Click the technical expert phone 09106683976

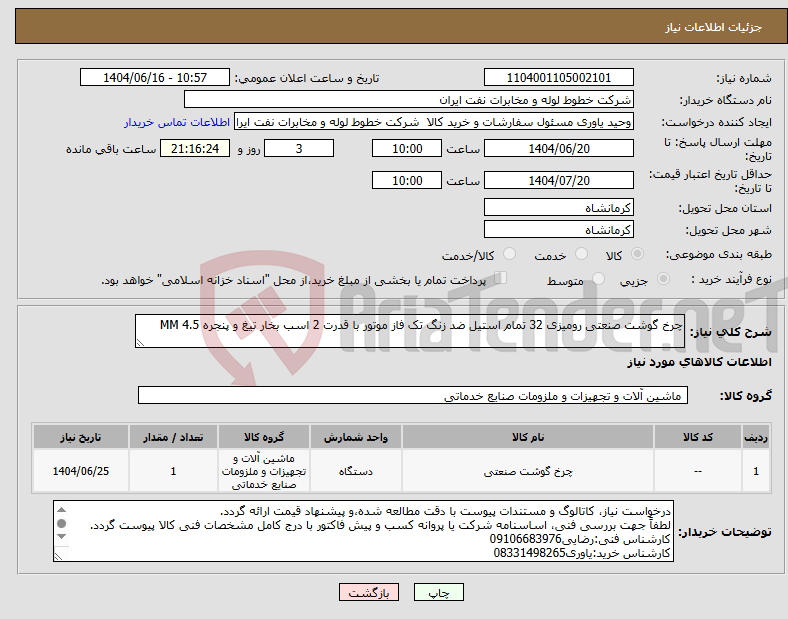point(525,540)
